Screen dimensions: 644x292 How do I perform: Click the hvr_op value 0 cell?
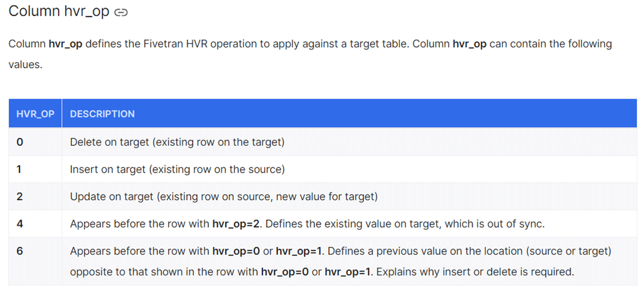(20, 142)
